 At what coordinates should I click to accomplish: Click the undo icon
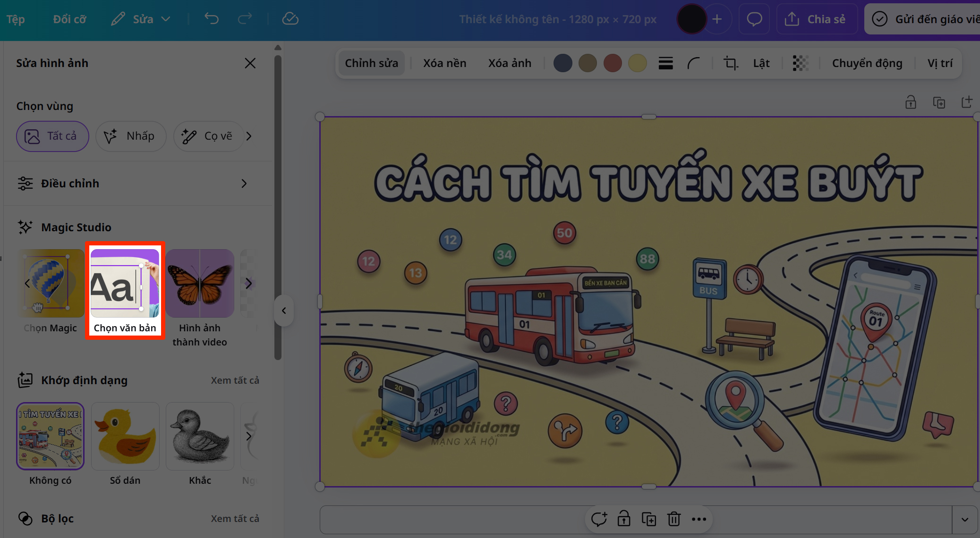tap(212, 19)
